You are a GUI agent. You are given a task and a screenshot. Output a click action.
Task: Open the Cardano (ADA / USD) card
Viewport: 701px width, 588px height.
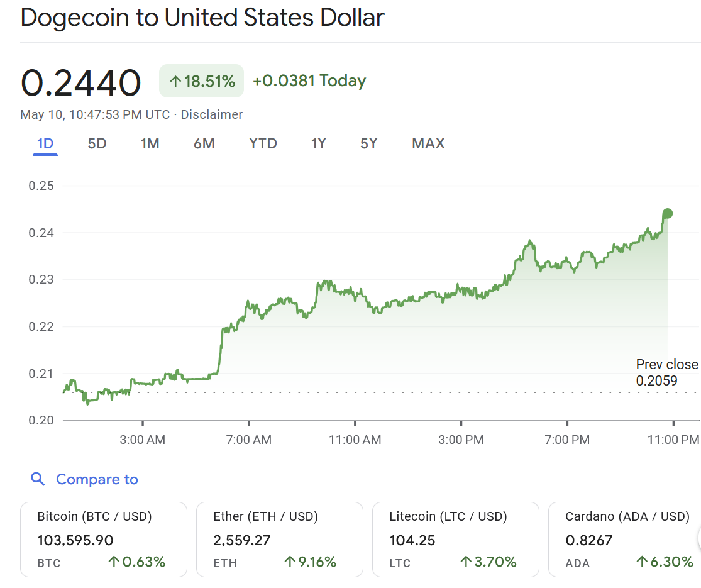626,539
